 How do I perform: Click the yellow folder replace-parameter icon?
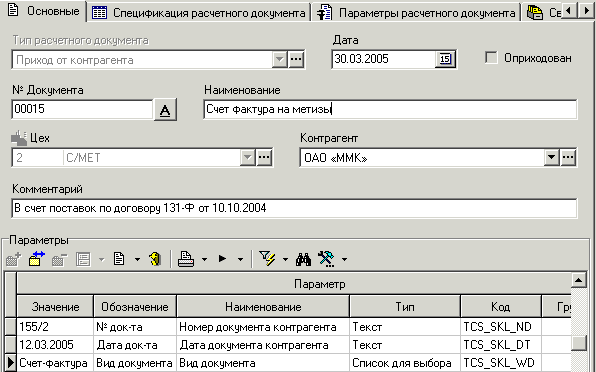pos(36,259)
